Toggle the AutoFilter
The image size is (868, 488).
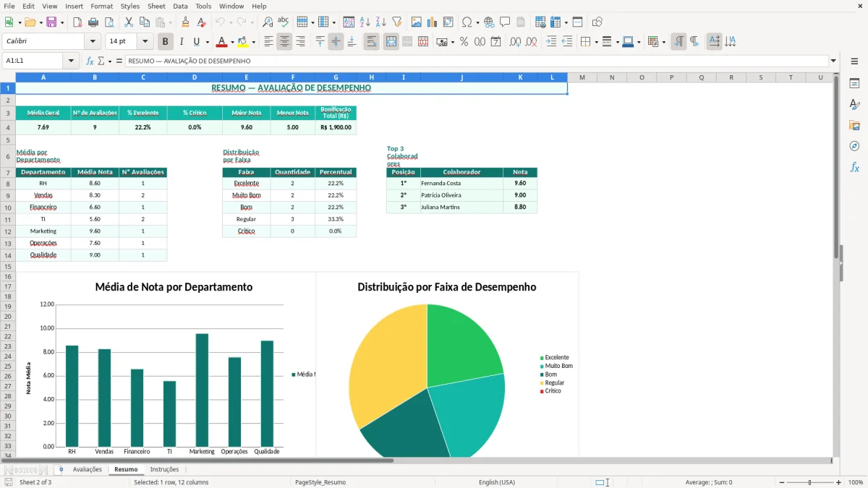coord(397,22)
